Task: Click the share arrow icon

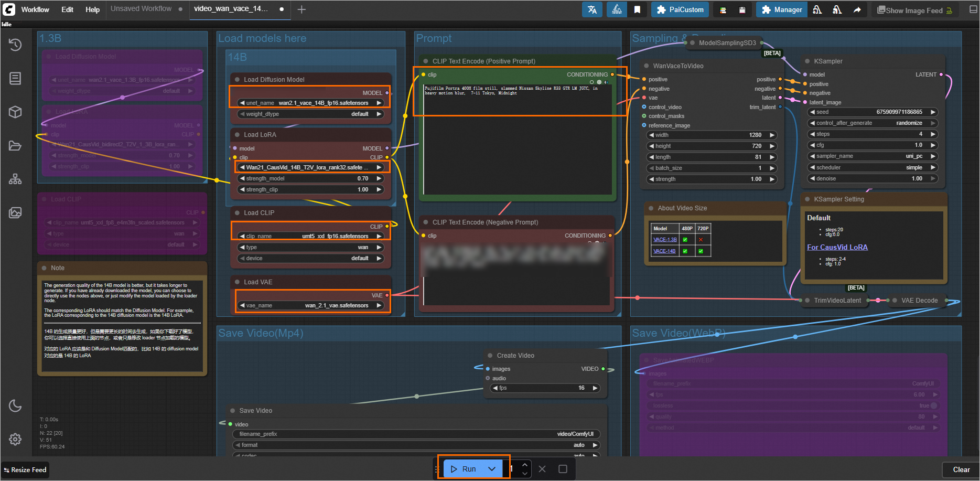Action: [857, 9]
